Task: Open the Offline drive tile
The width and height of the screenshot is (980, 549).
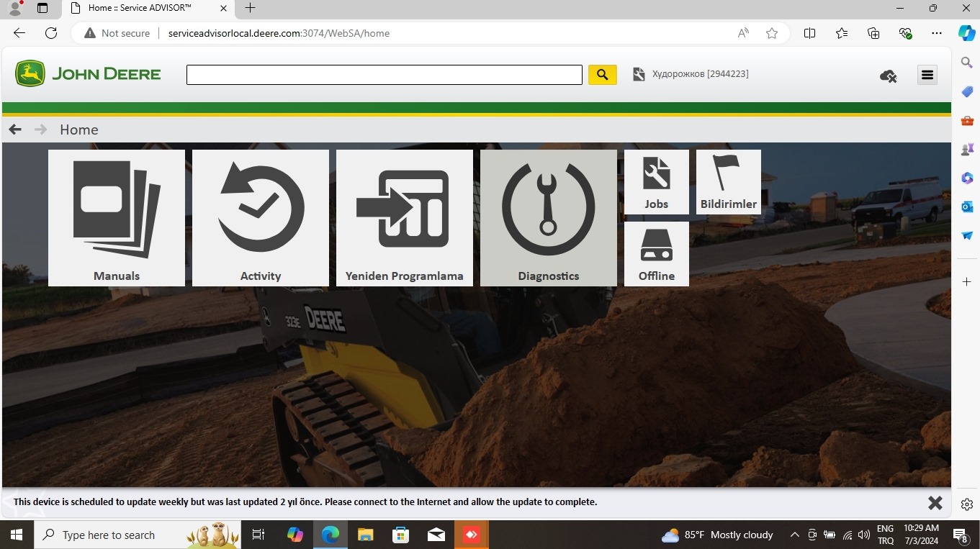Action: click(x=656, y=253)
